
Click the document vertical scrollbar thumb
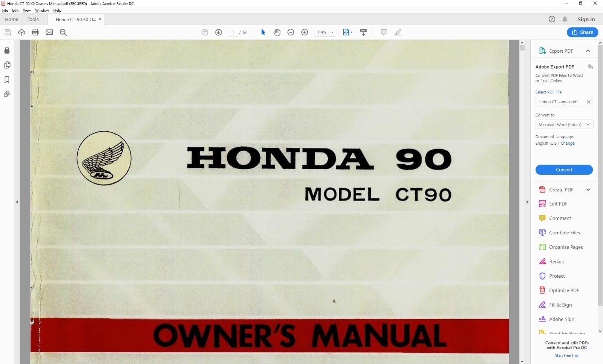[522, 48]
